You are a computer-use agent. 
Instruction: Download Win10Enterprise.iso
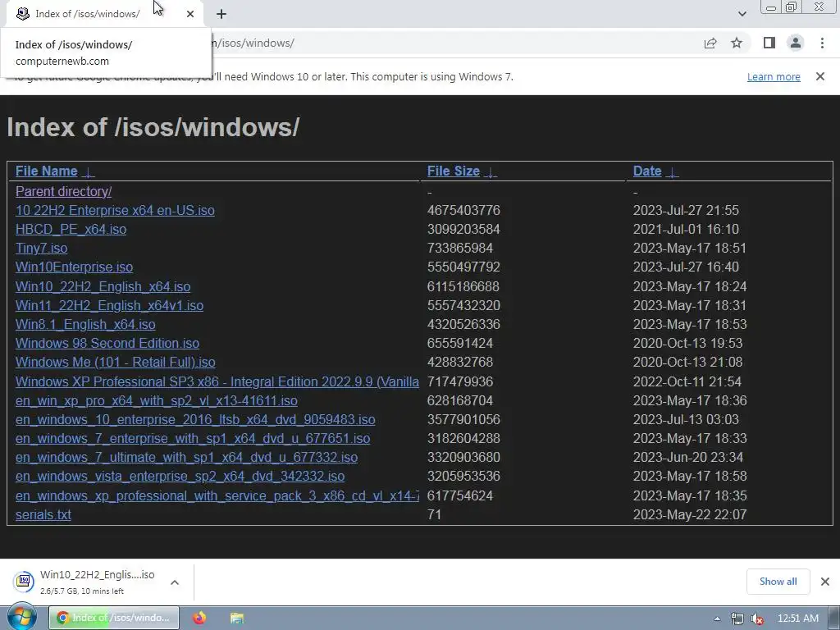pyautogui.click(x=74, y=267)
